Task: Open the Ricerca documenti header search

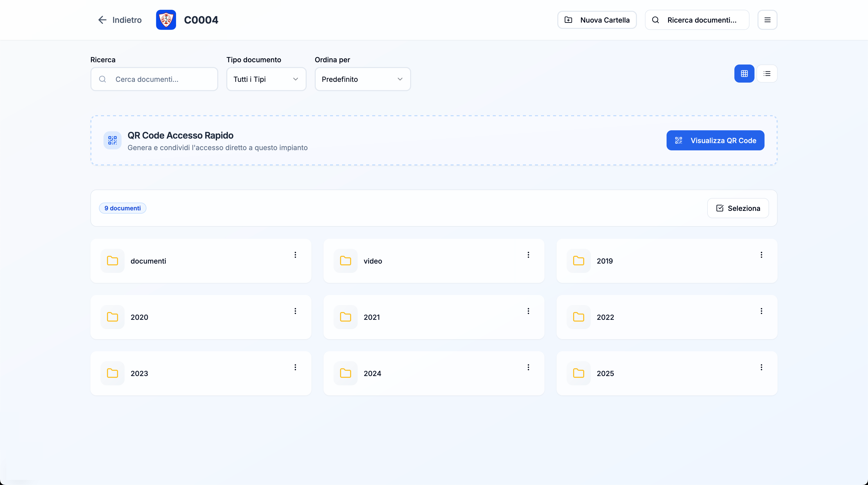Action: [697, 20]
